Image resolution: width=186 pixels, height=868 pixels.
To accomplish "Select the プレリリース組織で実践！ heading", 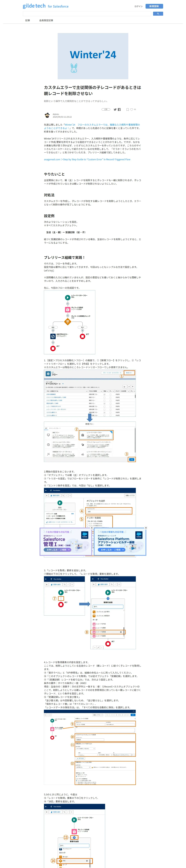I will pyautogui.click(x=64, y=258).
